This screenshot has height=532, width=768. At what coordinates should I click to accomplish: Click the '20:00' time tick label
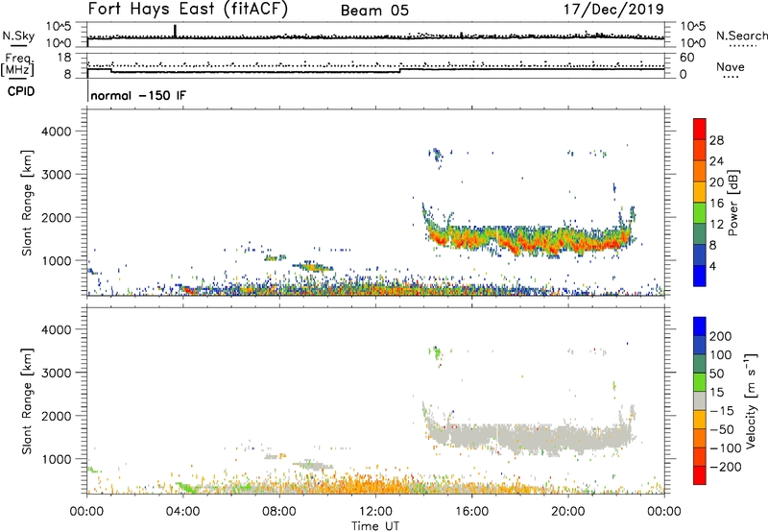coord(567,512)
